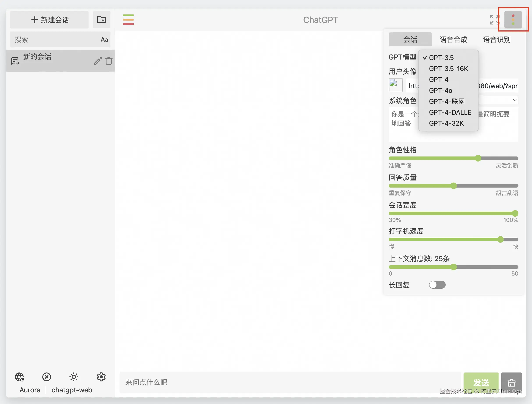The height and width of the screenshot is (404, 532).
Task: Click the fullscreen expand icon
Action: (x=494, y=20)
